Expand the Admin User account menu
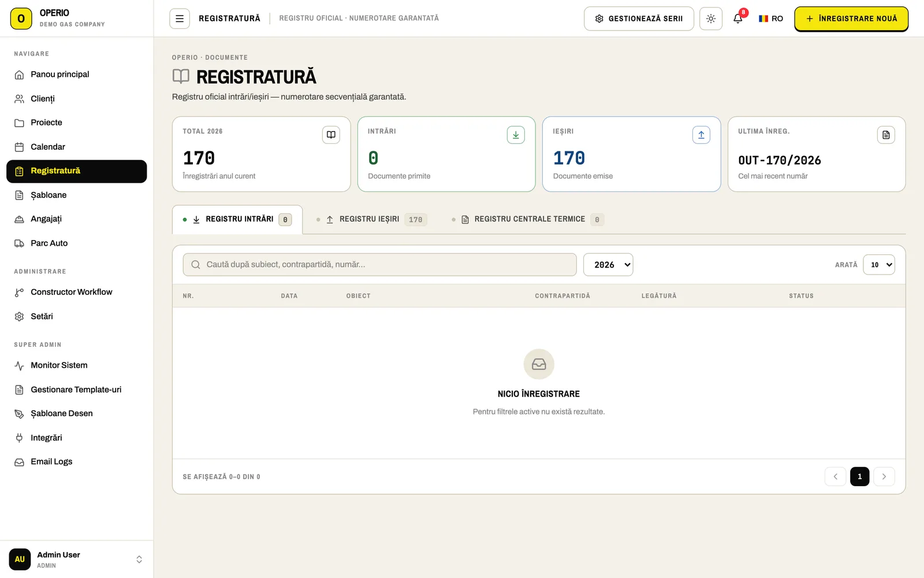The width and height of the screenshot is (924, 578). [x=76, y=560]
